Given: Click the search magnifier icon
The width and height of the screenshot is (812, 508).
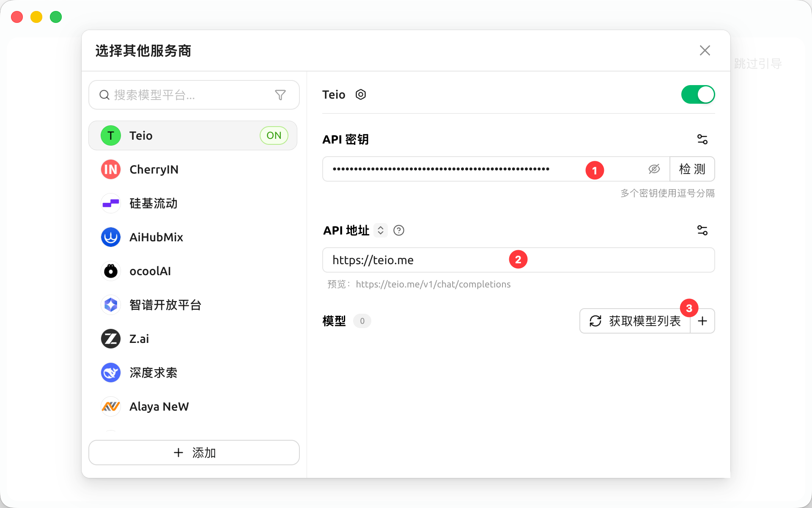Looking at the screenshot, I should point(104,95).
